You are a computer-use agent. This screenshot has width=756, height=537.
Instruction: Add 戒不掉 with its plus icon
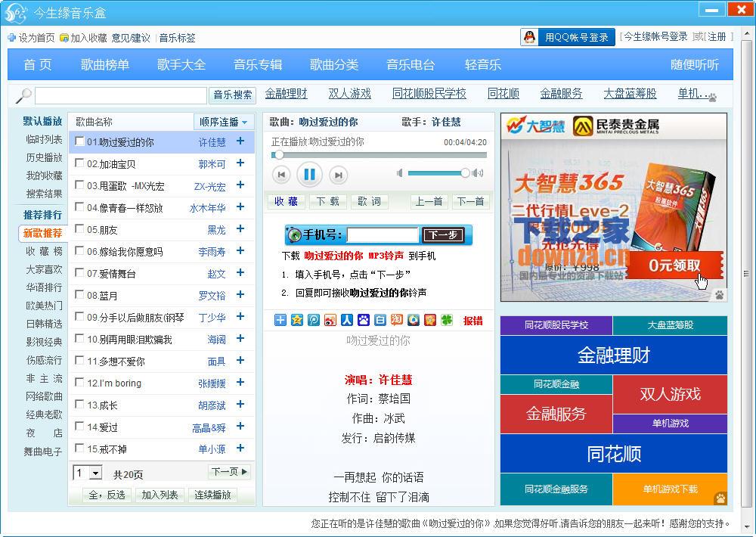[240, 449]
